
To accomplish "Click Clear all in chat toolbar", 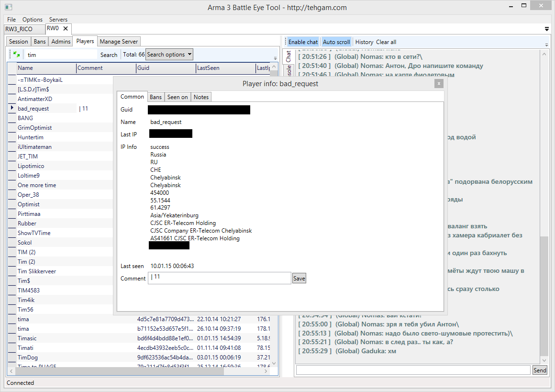I will coord(386,42).
